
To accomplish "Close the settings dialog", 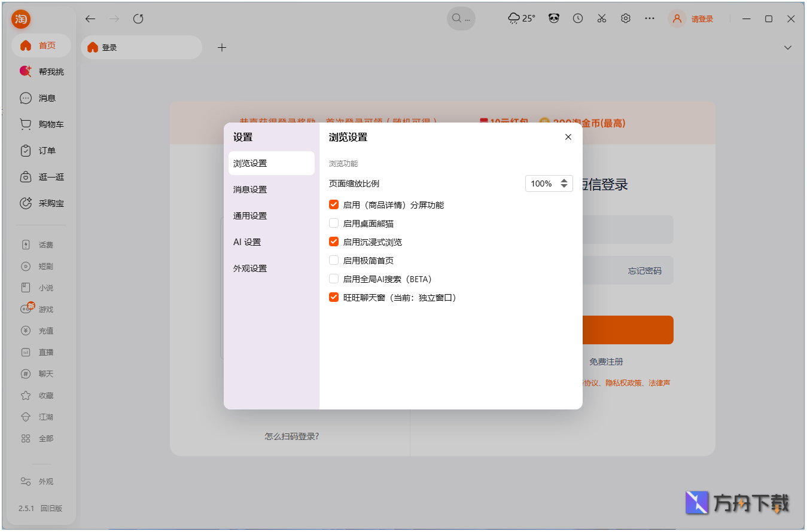I will [568, 137].
